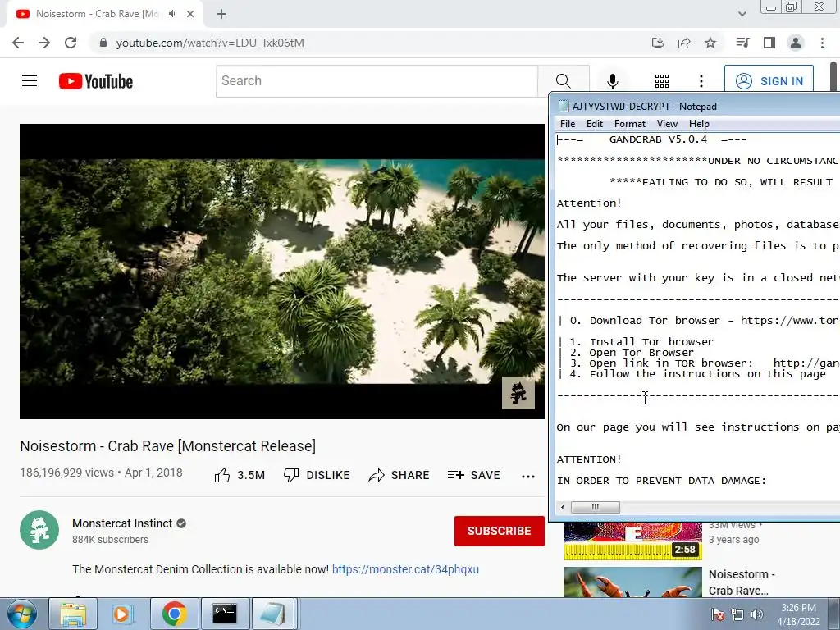Screen dimensions: 840x630
Task: Open the media control icon in Chrome toolbar
Action: tap(742, 43)
